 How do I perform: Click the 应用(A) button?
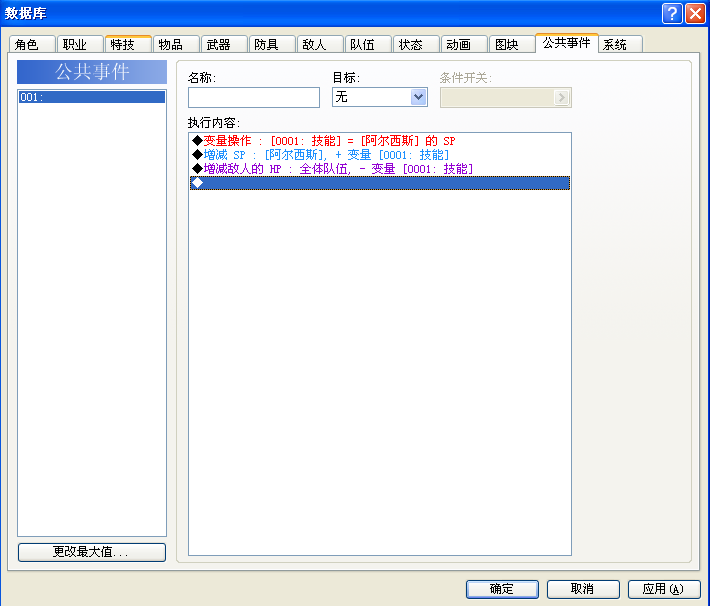click(x=664, y=589)
